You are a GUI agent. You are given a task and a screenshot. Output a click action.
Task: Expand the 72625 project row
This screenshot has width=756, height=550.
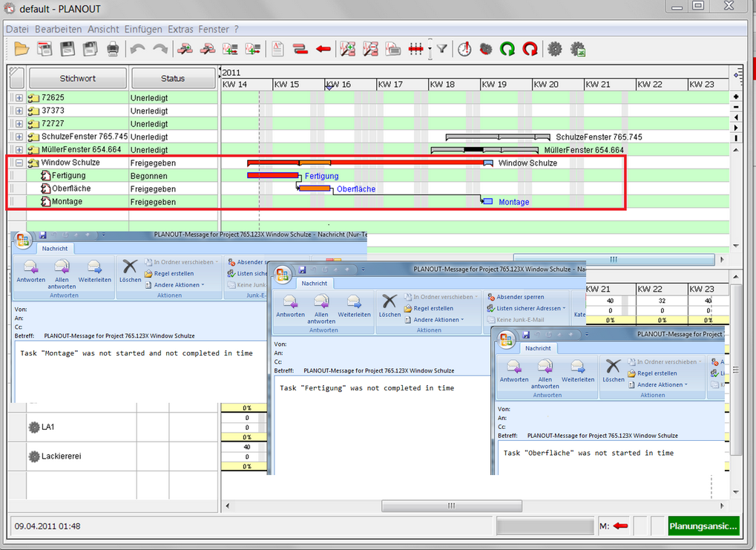coord(19,98)
